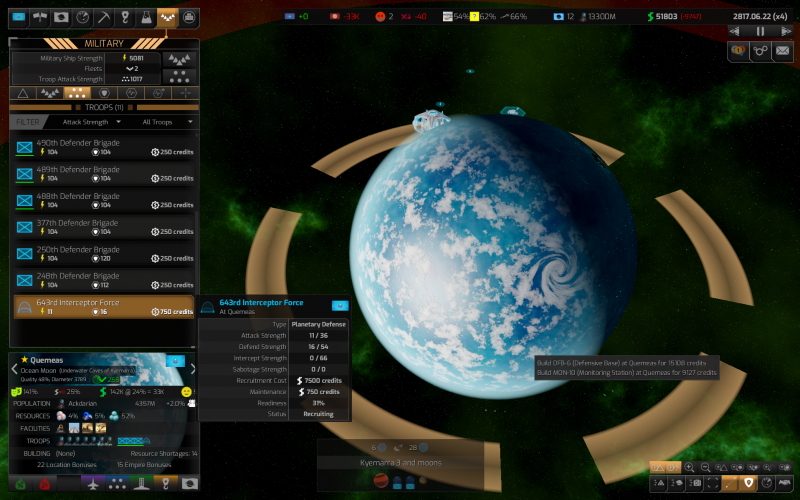Go to next colony with right chevron
The image size is (800, 500).
[x=192, y=368]
